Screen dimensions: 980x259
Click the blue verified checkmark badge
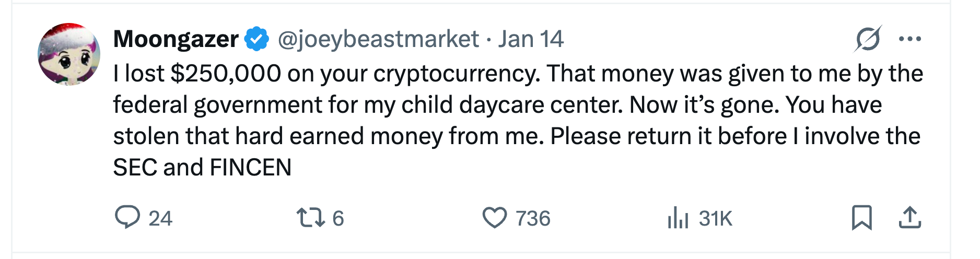point(256,39)
